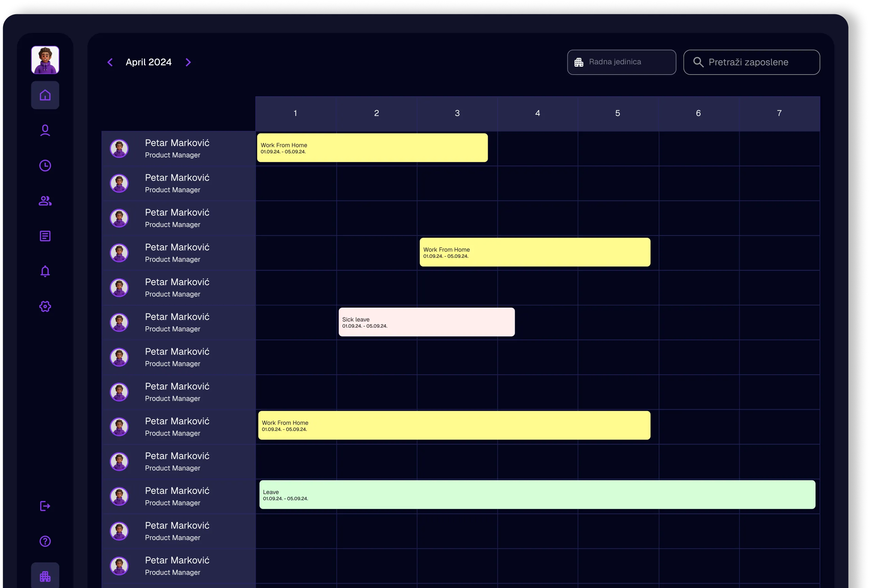870x588 pixels.
Task: Select day 7 column header
Action: point(779,113)
